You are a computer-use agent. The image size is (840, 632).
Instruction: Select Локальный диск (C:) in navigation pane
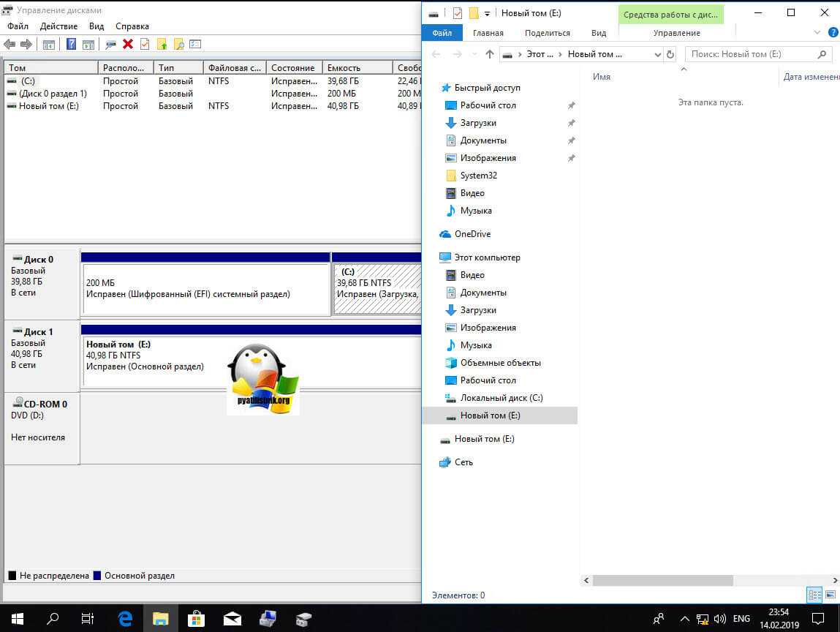501,398
